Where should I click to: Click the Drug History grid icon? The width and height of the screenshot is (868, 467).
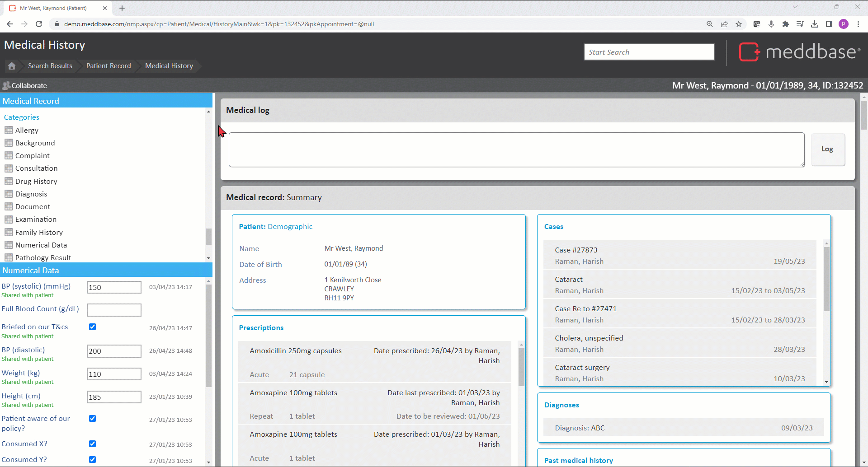coord(9,182)
